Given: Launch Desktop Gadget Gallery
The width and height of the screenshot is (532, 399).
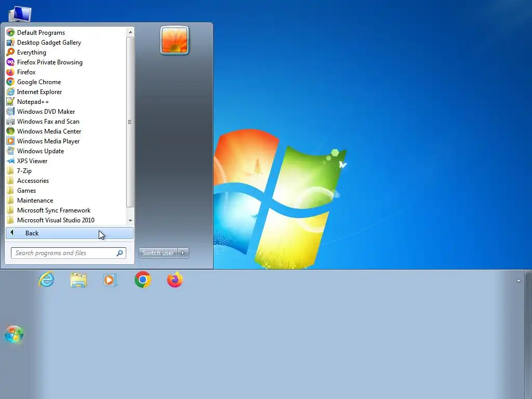Looking at the screenshot, I should 65,43.
